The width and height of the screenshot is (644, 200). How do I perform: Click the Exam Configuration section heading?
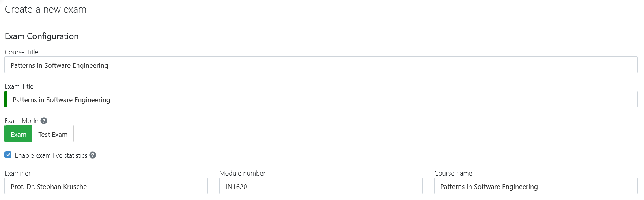point(41,36)
